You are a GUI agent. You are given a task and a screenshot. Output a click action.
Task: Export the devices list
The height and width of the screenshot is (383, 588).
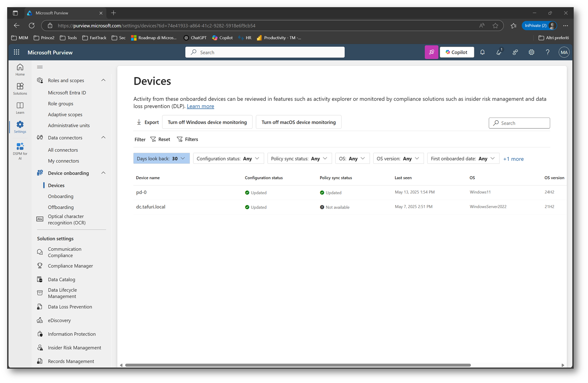pos(147,122)
